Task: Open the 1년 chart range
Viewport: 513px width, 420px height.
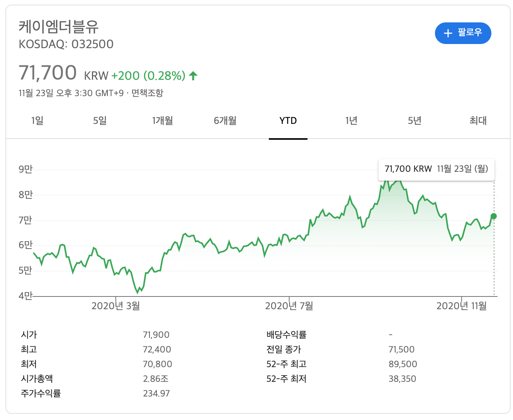Action: (351, 121)
